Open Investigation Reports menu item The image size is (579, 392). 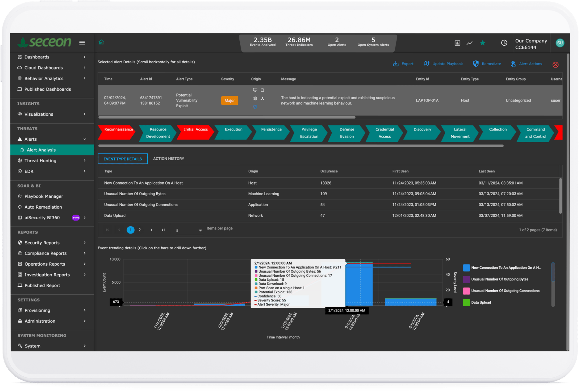point(47,275)
